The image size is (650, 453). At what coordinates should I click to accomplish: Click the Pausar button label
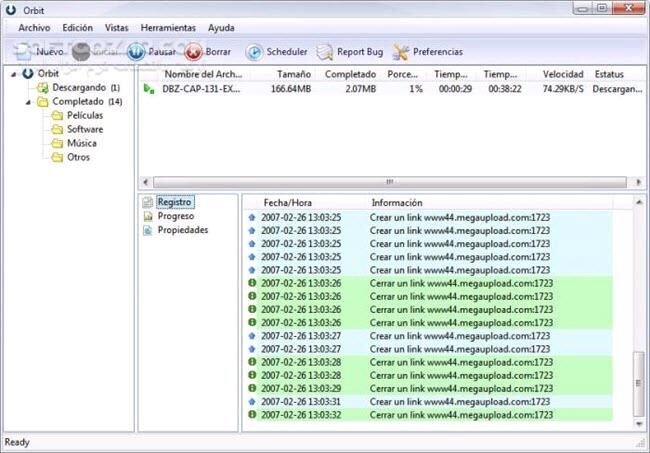(x=162, y=52)
